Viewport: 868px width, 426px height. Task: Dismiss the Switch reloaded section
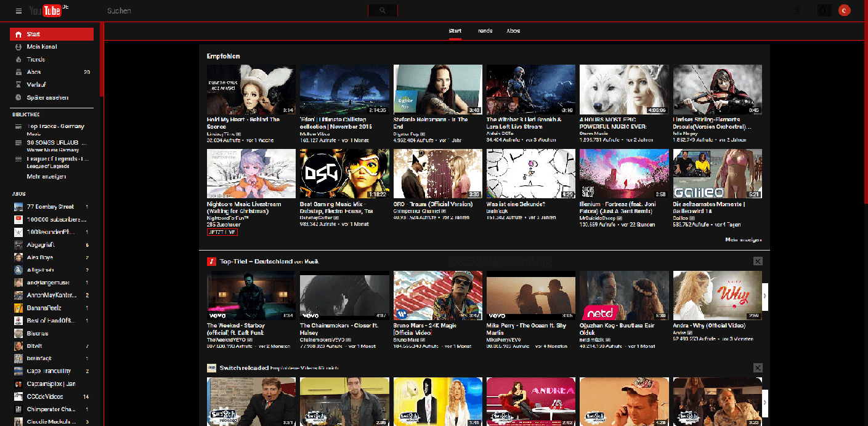click(x=757, y=368)
